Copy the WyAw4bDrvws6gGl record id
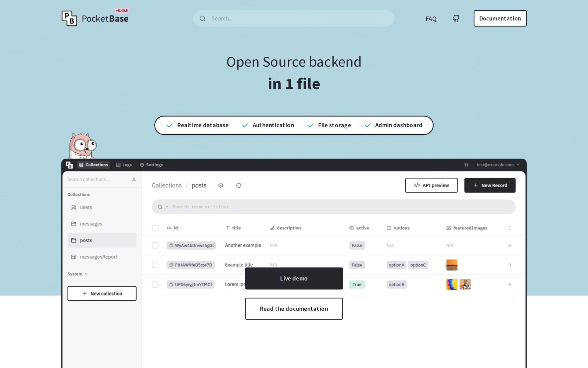 click(x=171, y=245)
